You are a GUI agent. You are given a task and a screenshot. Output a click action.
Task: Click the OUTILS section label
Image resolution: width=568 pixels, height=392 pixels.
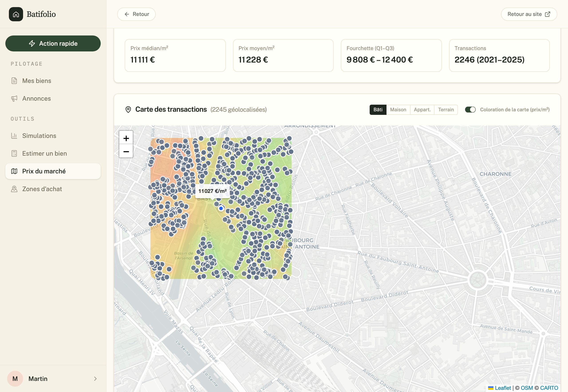tap(23, 119)
